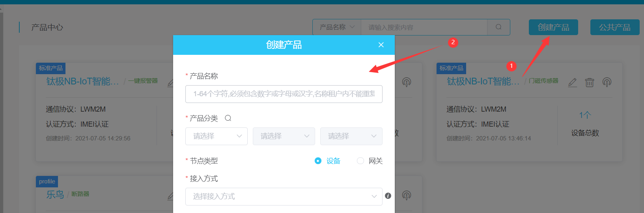Focus the 产品名称 input field
Screen dimensions: 644x213
[284, 94]
